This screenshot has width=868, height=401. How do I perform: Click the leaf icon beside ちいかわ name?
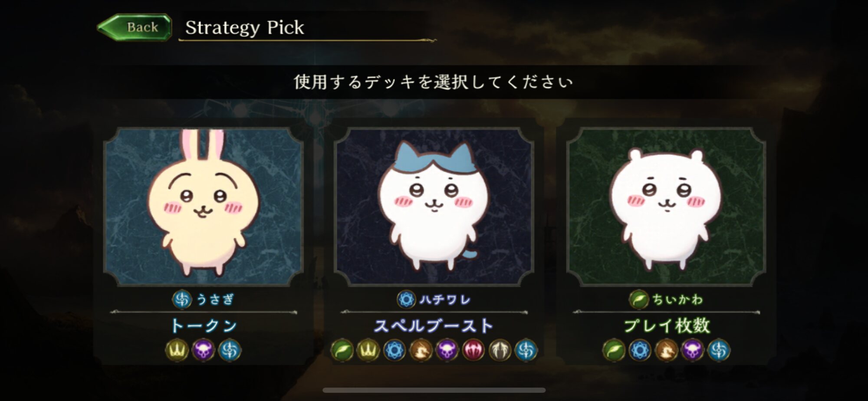point(638,299)
